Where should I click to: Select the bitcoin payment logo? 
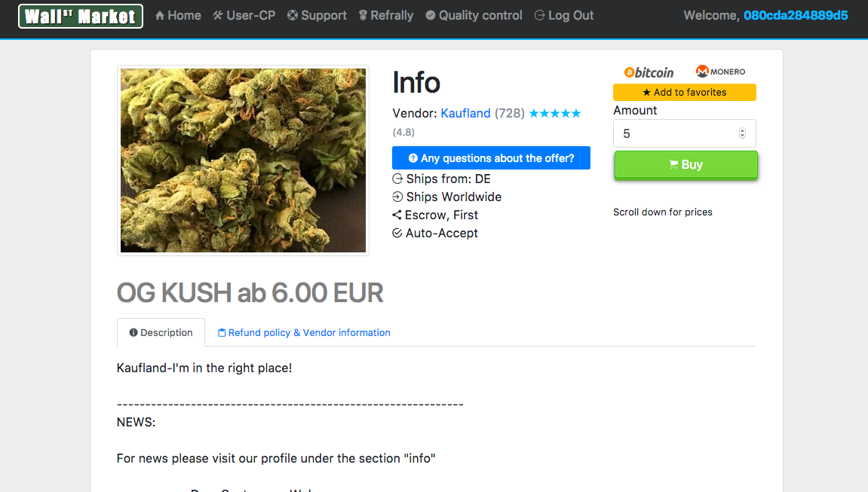tap(649, 72)
